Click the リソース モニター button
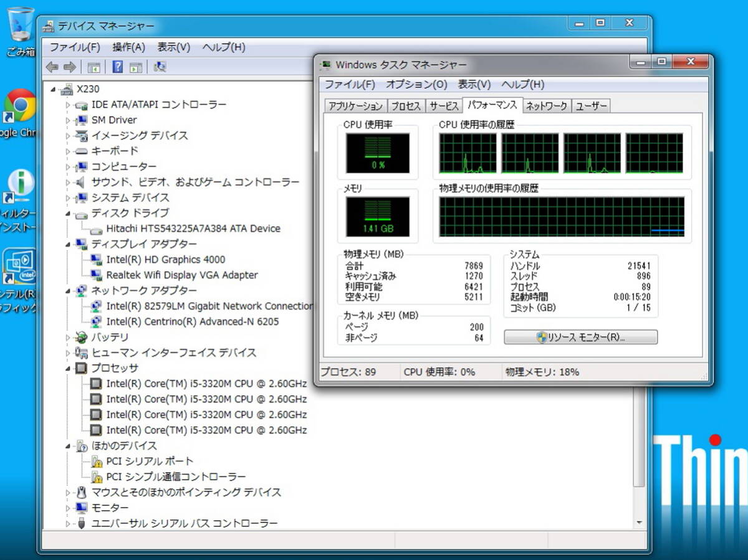This screenshot has width=748, height=560. (x=580, y=338)
